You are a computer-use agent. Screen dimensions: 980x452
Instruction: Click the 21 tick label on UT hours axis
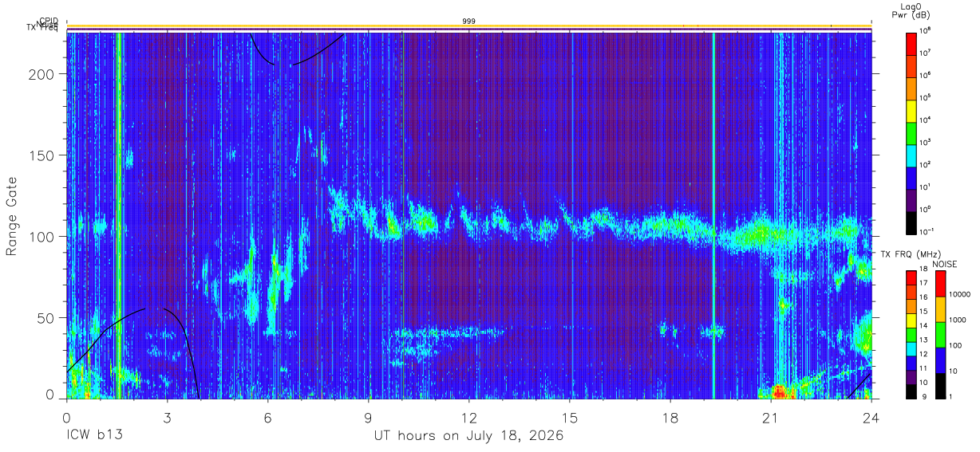(770, 416)
